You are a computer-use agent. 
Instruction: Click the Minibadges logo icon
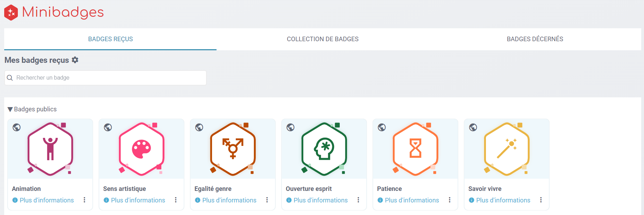tap(11, 13)
